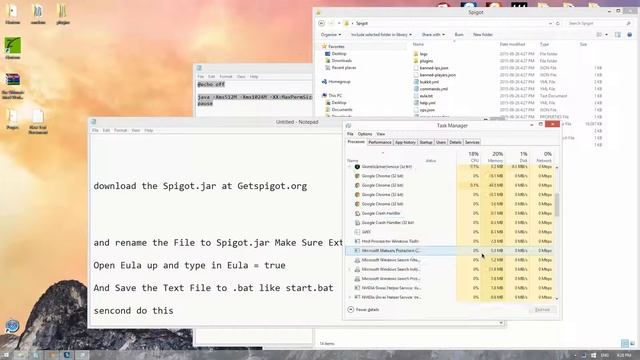
Task: Collapse Task Manager with Fewer details
Action: [363, 310]
